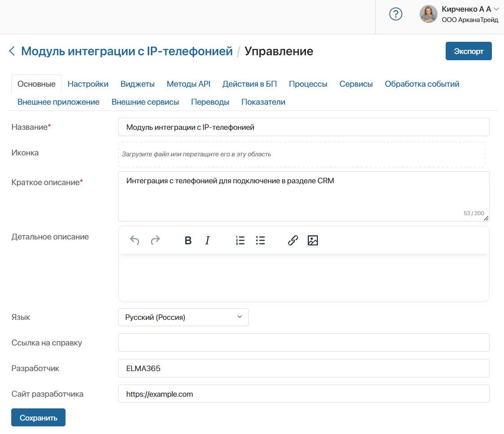504x434 pixels.
Task: Click the undo arrow in description editor
Action: (134, 240)
